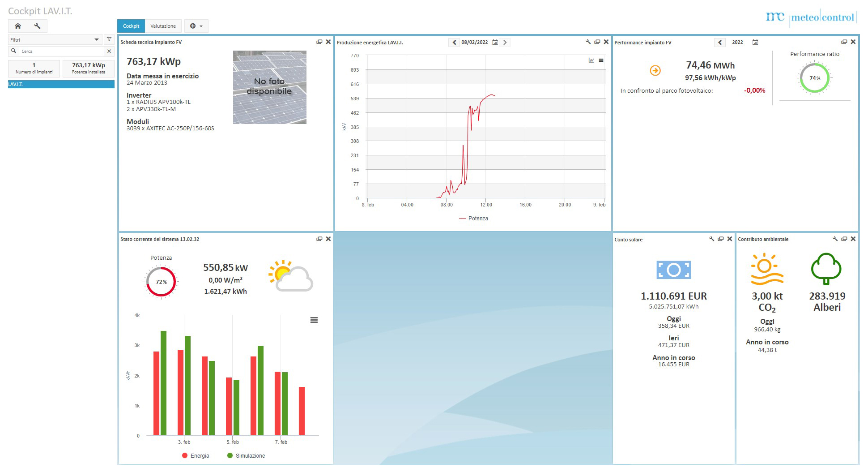Toggle the Simulazione series in the legend

(x=246, y=456)
